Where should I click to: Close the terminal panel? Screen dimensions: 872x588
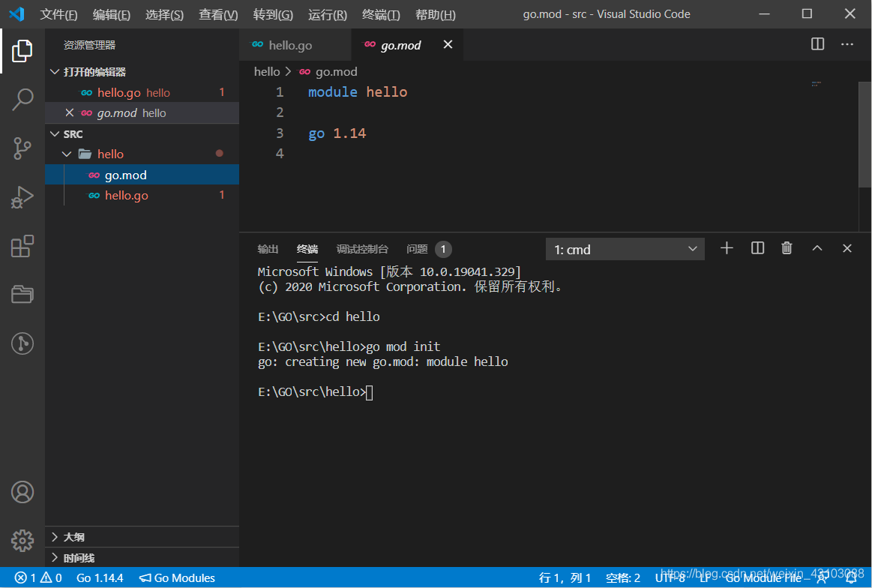coord(847,248)
